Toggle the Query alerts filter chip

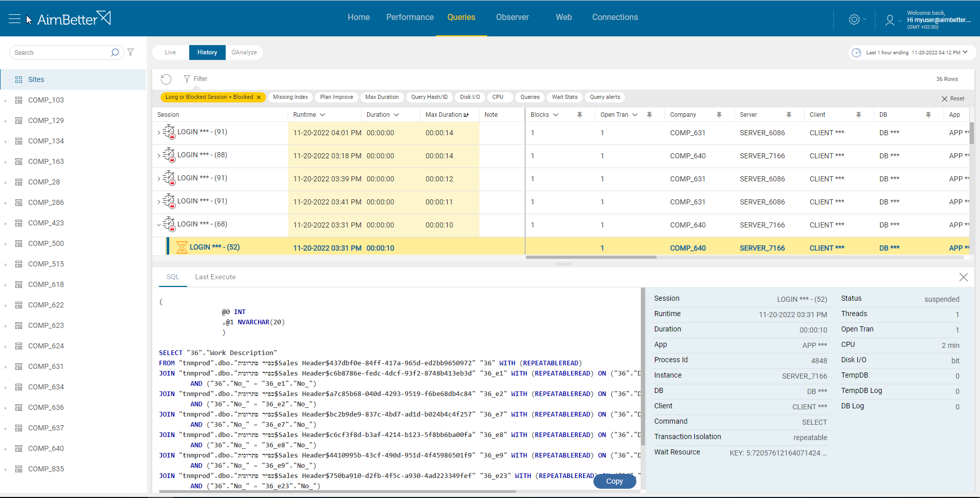coord(605,97)
